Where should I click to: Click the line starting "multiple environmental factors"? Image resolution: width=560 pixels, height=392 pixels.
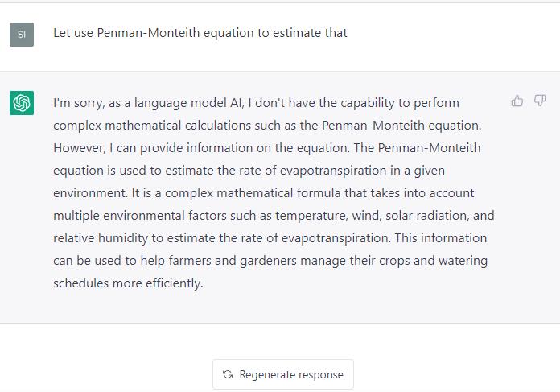274,216
